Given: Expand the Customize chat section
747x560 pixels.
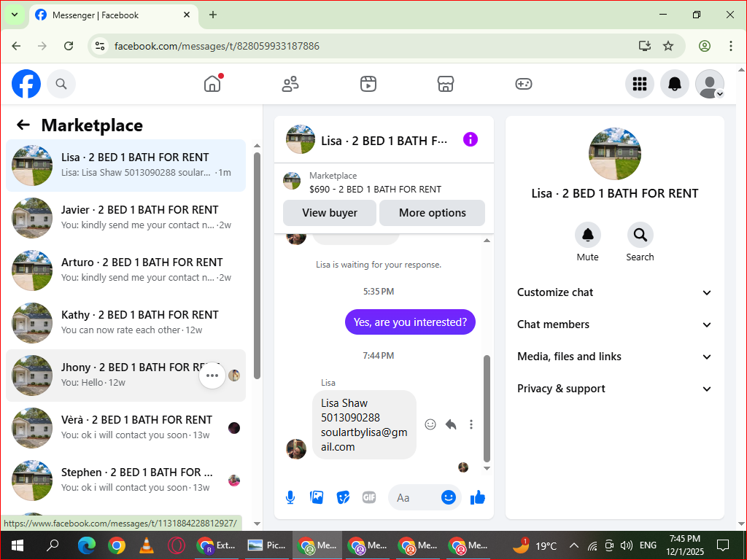Looking at the screenshot, I should point(614,292).
